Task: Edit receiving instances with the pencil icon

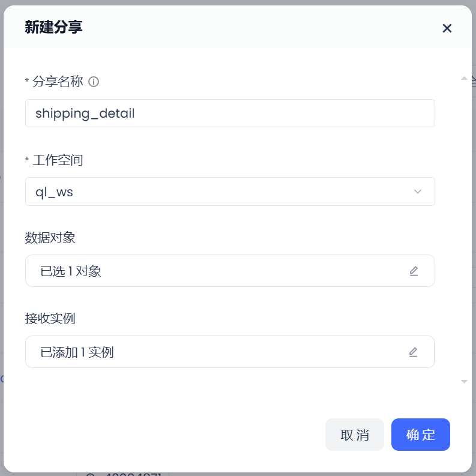Action: [x=413, y=352]
